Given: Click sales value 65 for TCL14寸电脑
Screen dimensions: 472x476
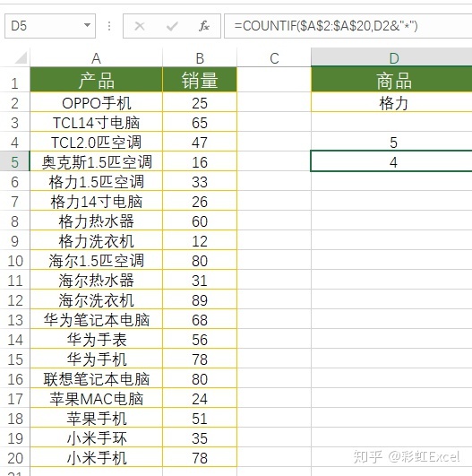Looking at the screenshot, I should (200, 122).
